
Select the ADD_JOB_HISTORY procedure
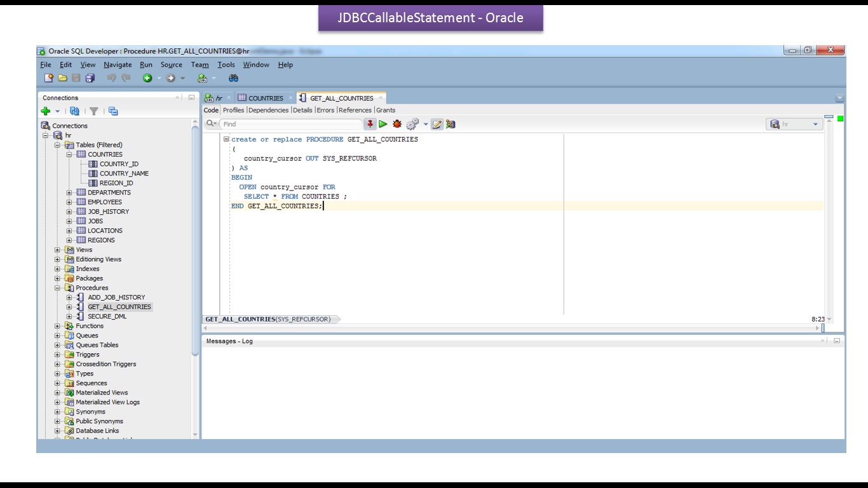[116, 297]
